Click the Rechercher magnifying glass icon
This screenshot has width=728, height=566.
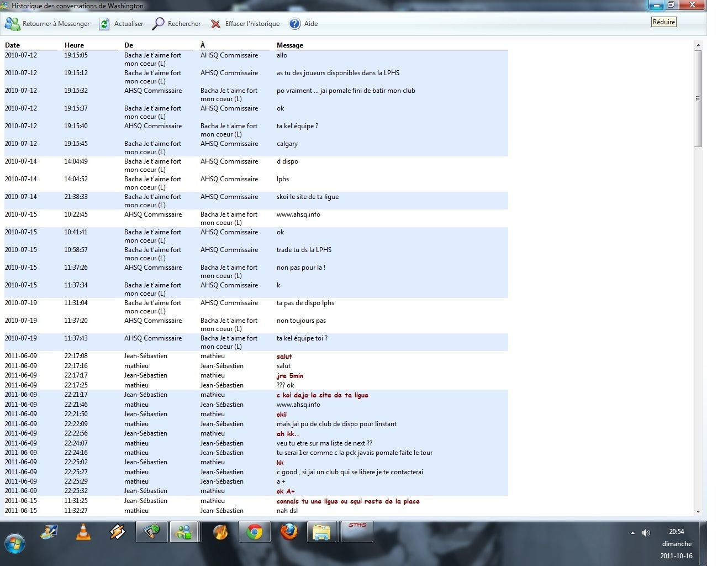point(158,24)
